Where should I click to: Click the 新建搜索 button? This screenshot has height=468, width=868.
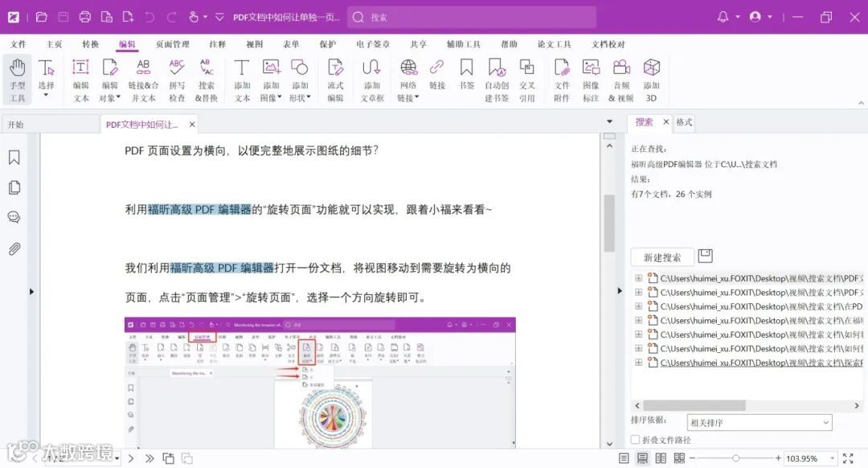[662, 257]
